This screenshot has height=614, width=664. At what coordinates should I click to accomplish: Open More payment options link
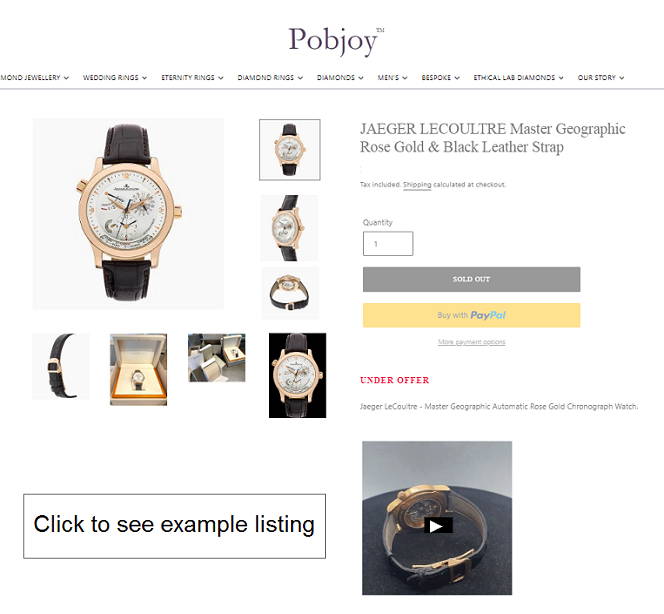[471, 342]
